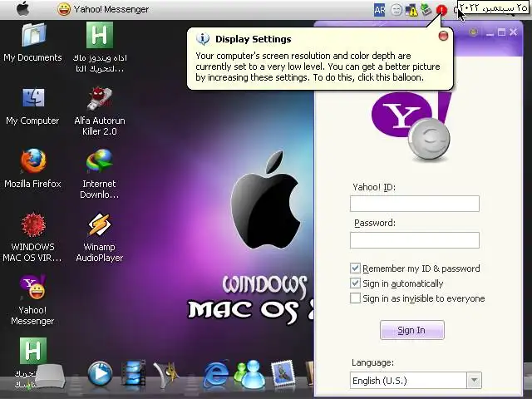Open the Apple logo menu
Screen dimensions: 532x399
(22, 9)
